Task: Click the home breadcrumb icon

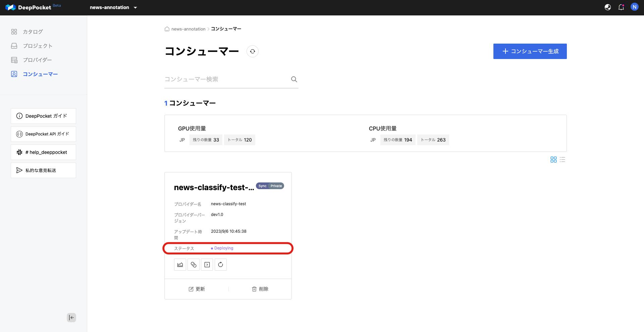Action: pos(167,29)
